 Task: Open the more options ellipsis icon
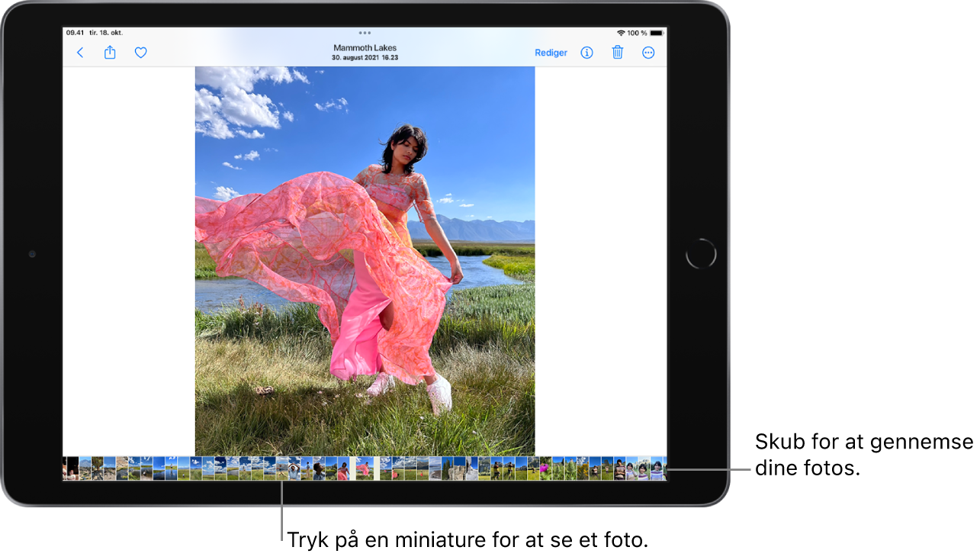click(x=648, y=53)
